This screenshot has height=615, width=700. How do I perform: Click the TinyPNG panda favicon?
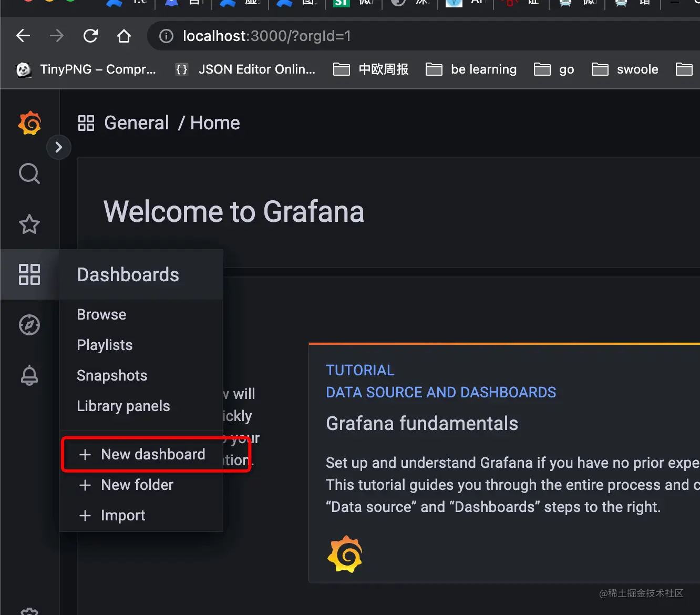click(24, 69)
